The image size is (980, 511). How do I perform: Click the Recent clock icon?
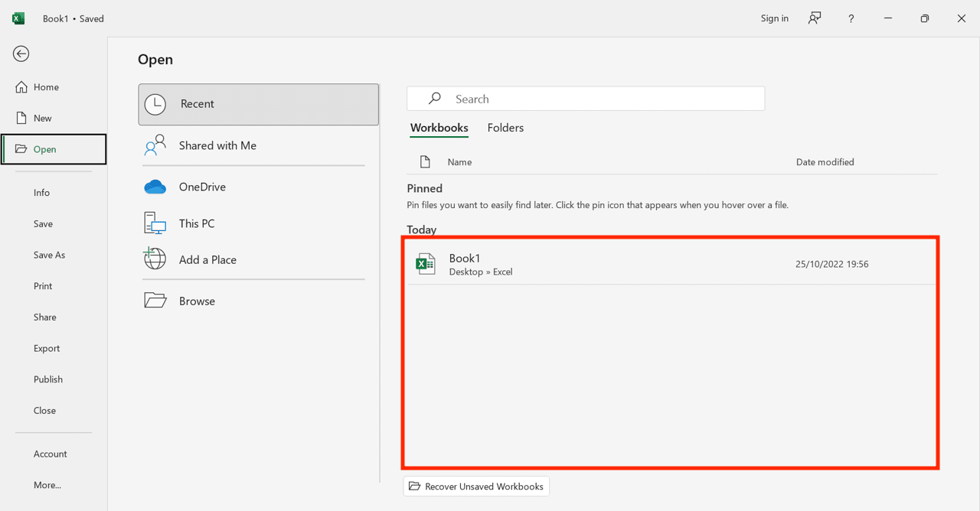[155, 104]
